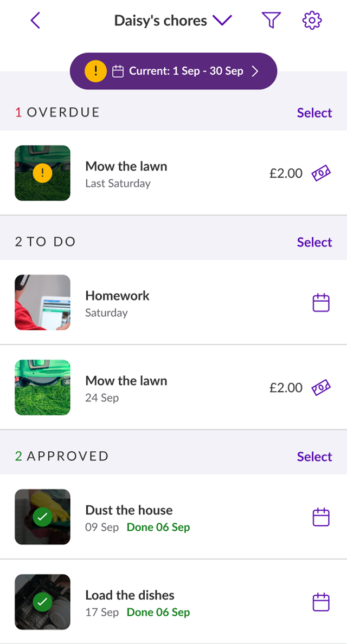
Task: Tap the back arrow icon
Action: tap(36, 21)
